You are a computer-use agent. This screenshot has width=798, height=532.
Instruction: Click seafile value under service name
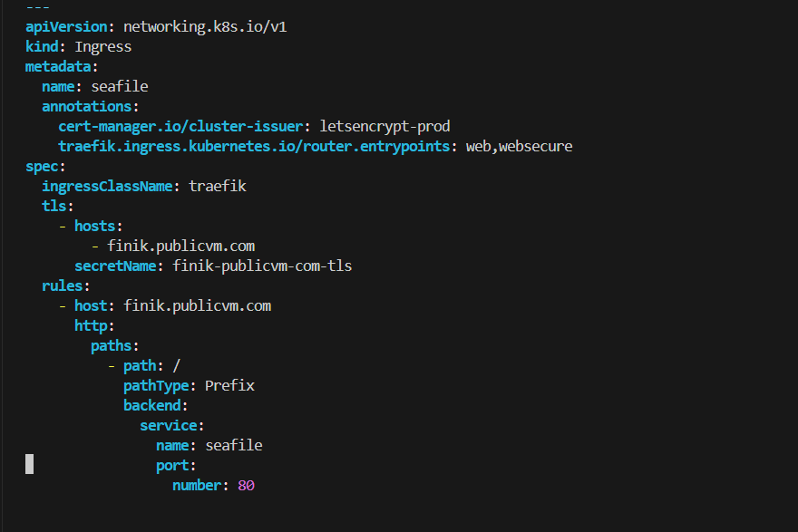pos(234,446)
